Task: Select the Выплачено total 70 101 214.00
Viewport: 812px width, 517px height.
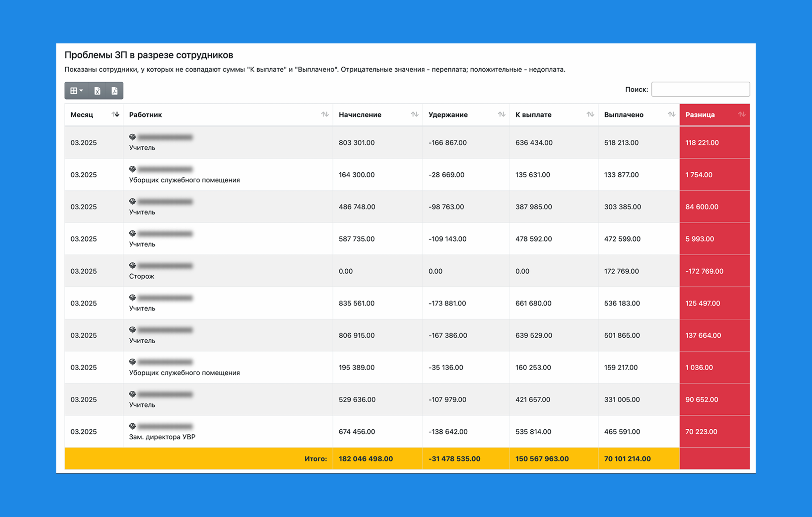Action: point(627,459)
